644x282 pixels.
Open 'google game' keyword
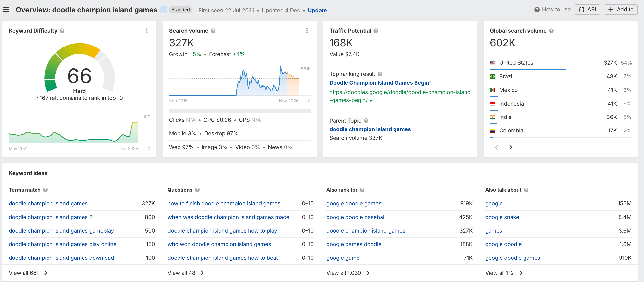tap(343, 258)
